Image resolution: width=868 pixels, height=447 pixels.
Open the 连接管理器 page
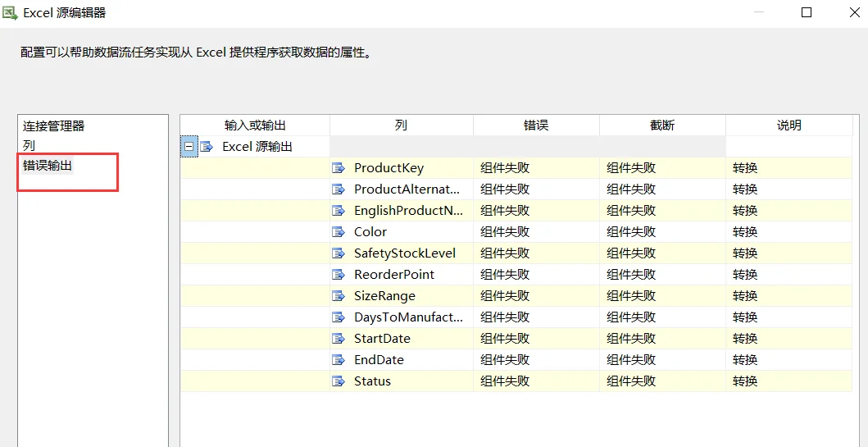tap(54, 125)
